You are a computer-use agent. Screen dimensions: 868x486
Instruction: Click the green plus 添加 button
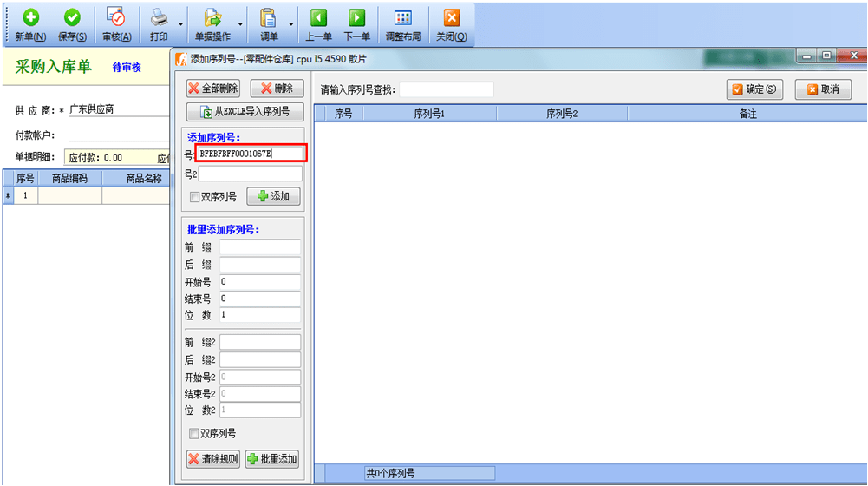pyautogui.click(x=273, y=196)
